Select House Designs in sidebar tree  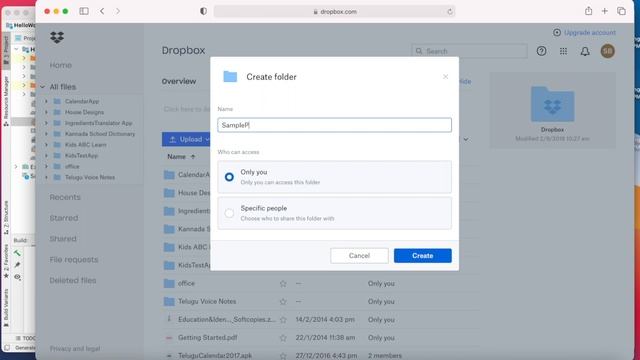tap(84, 112)
